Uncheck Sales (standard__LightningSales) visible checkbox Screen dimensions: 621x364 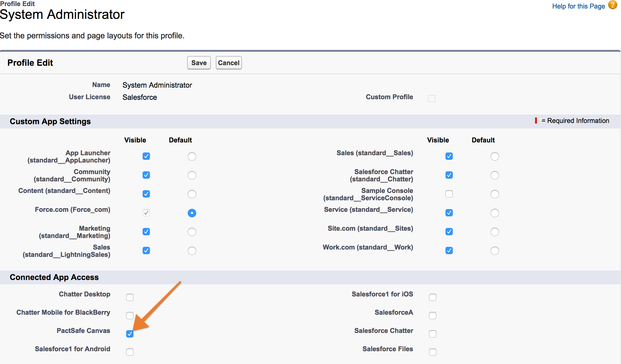click(x=146, y=250)
